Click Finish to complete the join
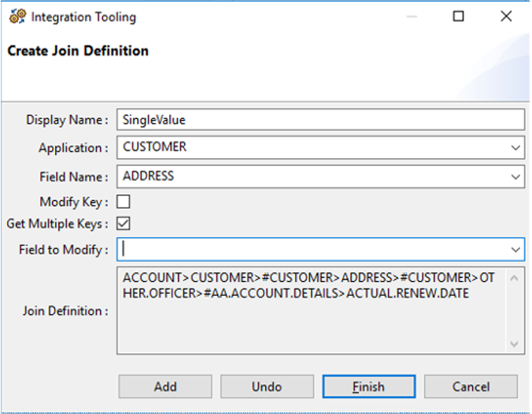This screenshot has width=532, height=414. pyautogui.click(x=368, y=386)
